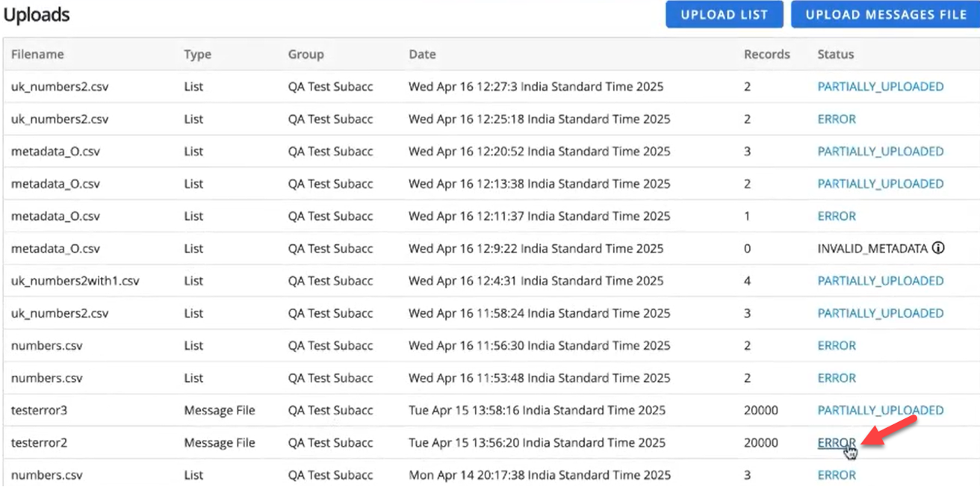The image size is (980, 490).
Task: Sort uploads by the Status column
Action: [834, 54]
